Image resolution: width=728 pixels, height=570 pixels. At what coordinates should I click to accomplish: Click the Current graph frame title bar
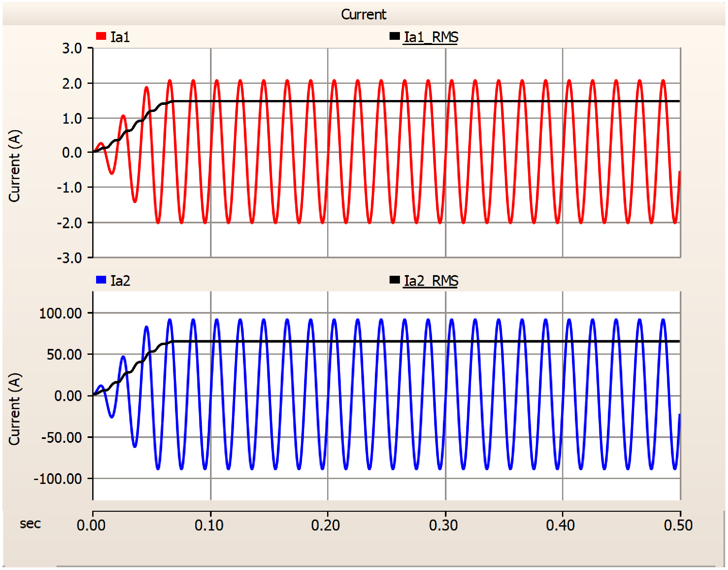tap(364, 14)
